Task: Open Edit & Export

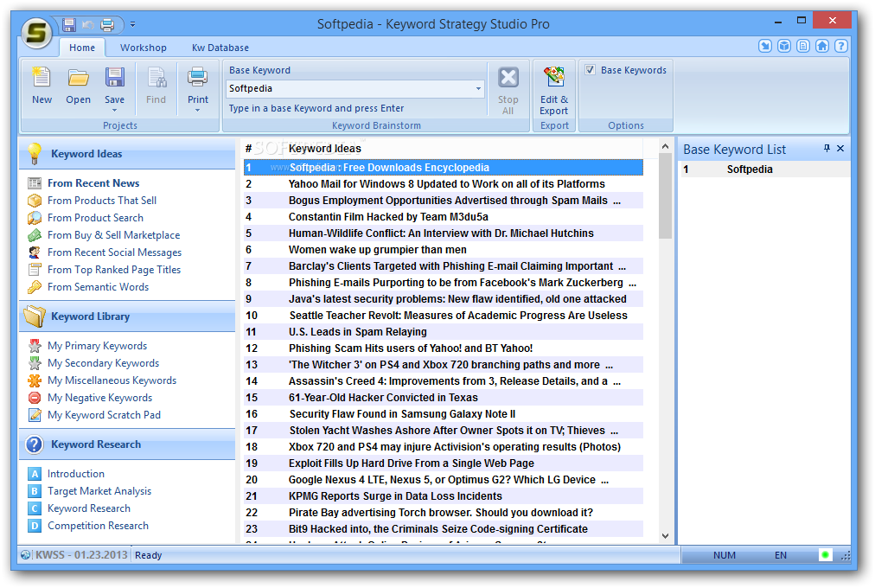Action: (554, 90)
